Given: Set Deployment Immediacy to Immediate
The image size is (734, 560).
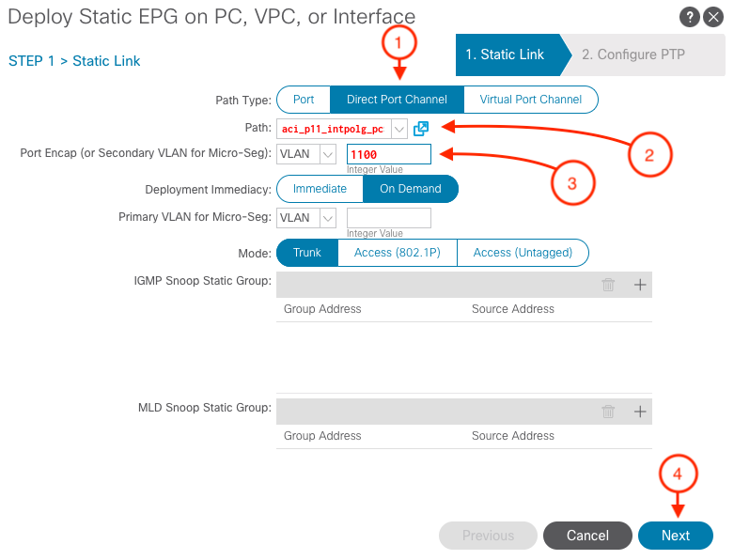Looking at the screenshot, I should [320, 189].
